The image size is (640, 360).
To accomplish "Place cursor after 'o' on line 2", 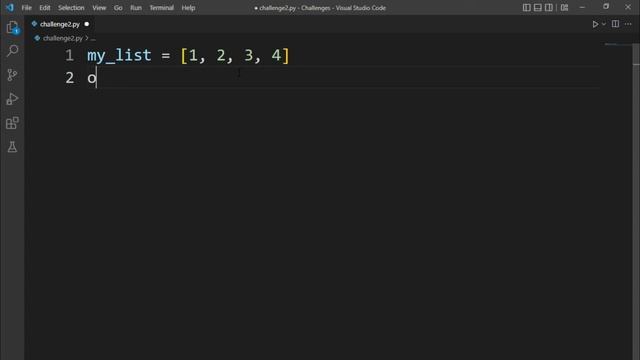I will [97, 78].
